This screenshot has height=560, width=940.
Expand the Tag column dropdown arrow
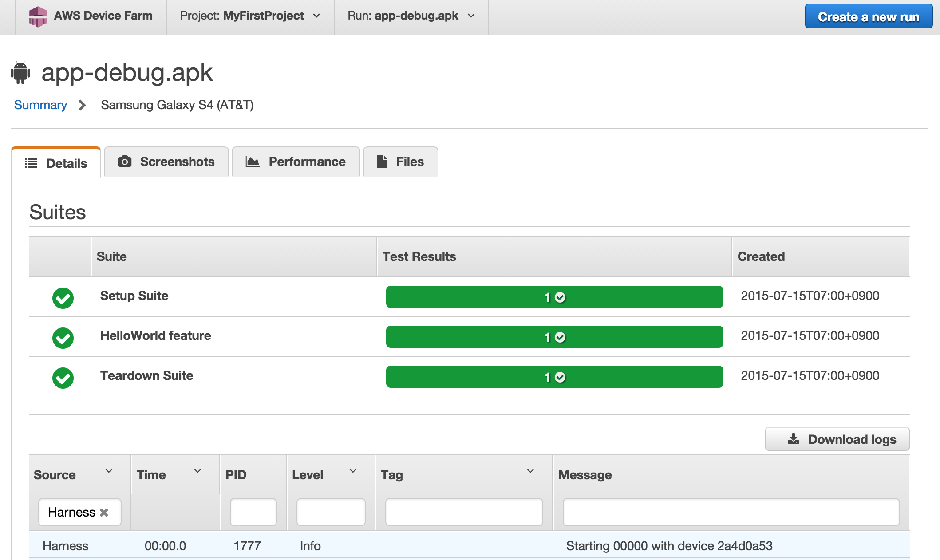(530, 471)
